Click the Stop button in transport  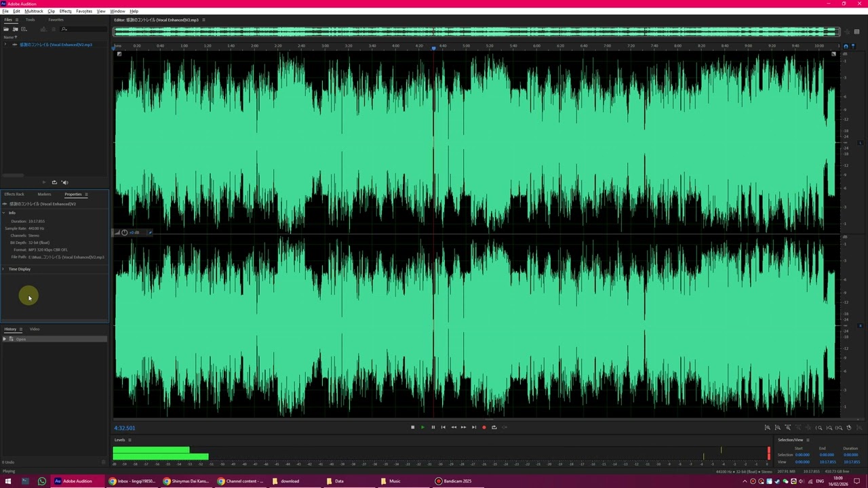point(412,428)
